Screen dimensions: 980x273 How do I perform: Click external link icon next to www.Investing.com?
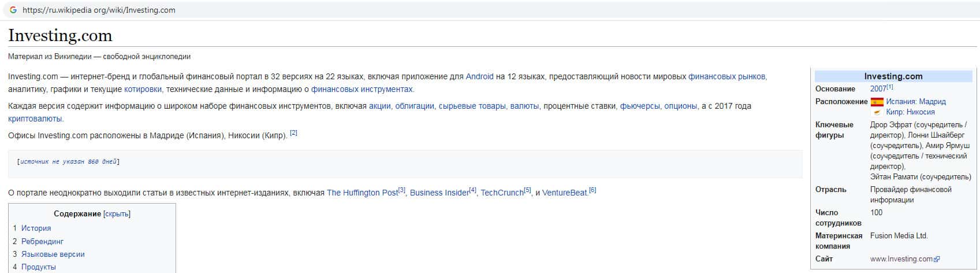(x=937, y=259)
